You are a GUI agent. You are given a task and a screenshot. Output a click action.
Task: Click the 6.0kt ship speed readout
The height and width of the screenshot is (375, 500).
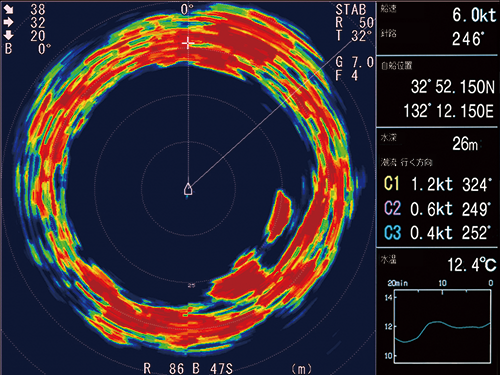click(474, 15)
